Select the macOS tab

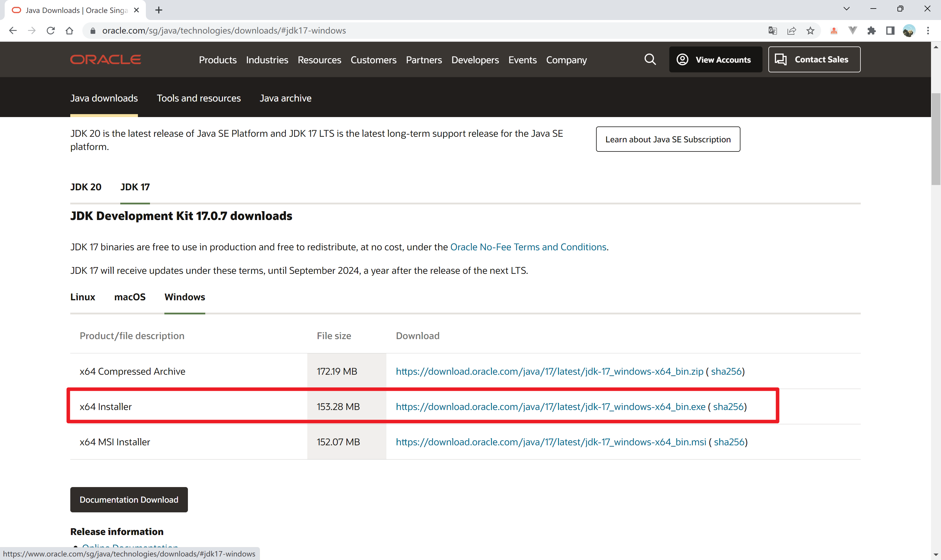pyautogui.click(x=130, y=297)
